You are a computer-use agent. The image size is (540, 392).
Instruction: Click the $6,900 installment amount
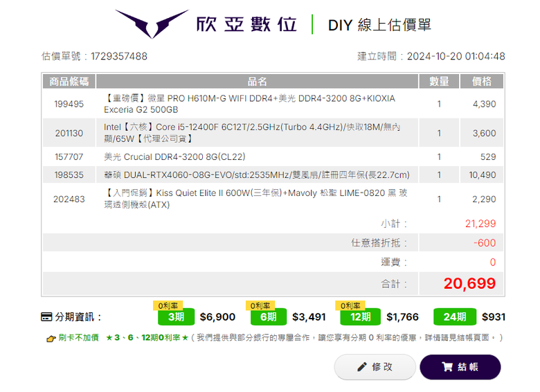tap(217, 317)
